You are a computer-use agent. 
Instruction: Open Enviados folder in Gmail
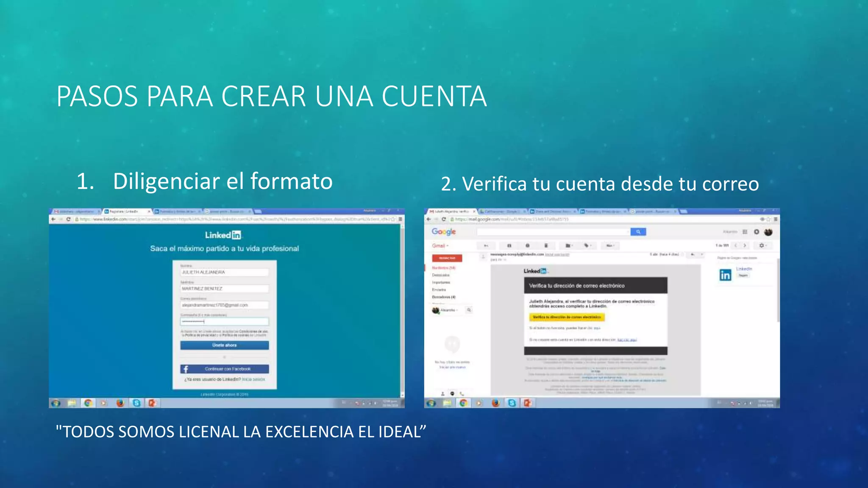pos(439,290)
